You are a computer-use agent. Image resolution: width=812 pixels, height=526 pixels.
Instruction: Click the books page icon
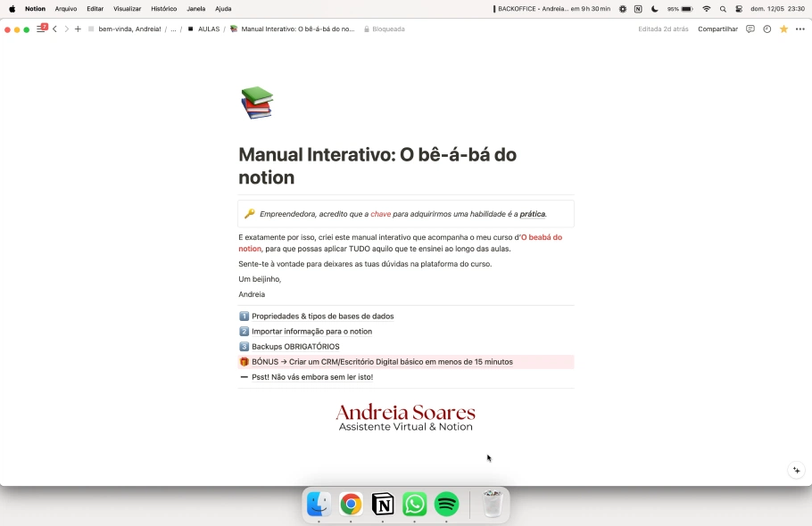(256, 103)
